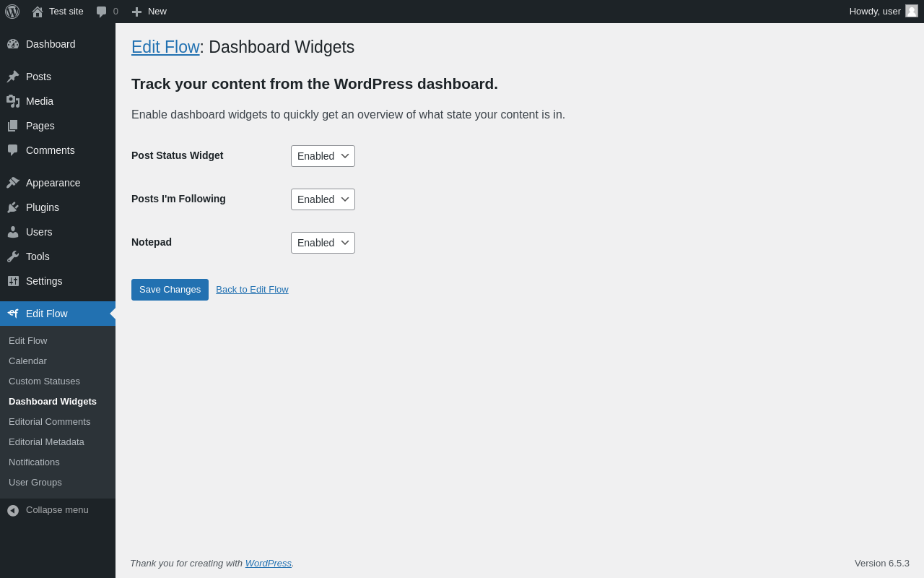Click the WordPress logo icon
The image size is (924, 578).
pyautogui.click(x=12, y=12)
